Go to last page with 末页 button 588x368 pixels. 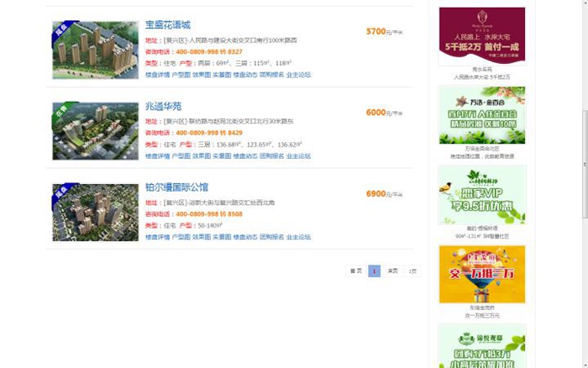(392, 271)
